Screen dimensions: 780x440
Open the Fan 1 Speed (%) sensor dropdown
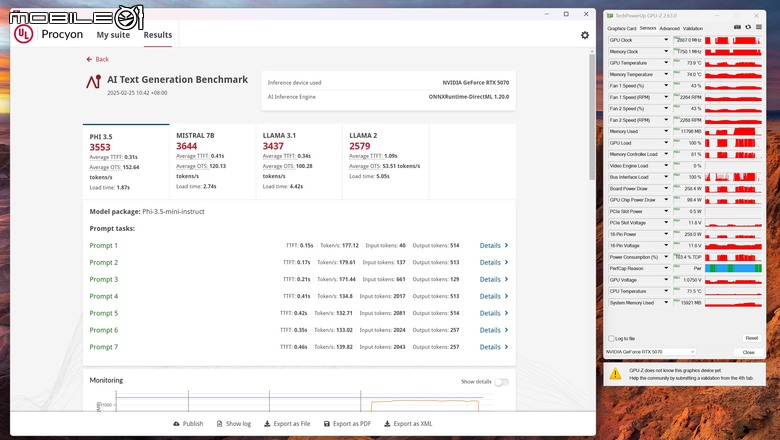tap(666, 86)
